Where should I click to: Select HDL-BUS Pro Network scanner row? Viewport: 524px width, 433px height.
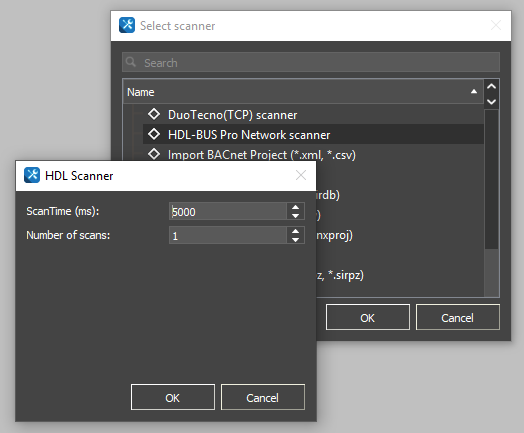pyautogui.click(x=313, y=134)
